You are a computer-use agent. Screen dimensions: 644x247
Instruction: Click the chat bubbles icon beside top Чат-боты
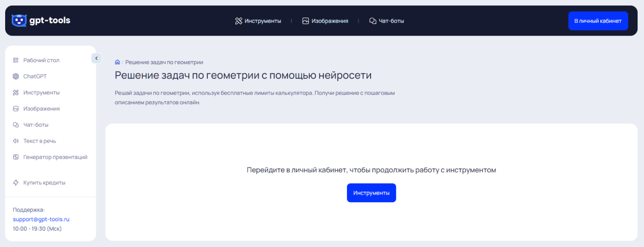[373, 21]
